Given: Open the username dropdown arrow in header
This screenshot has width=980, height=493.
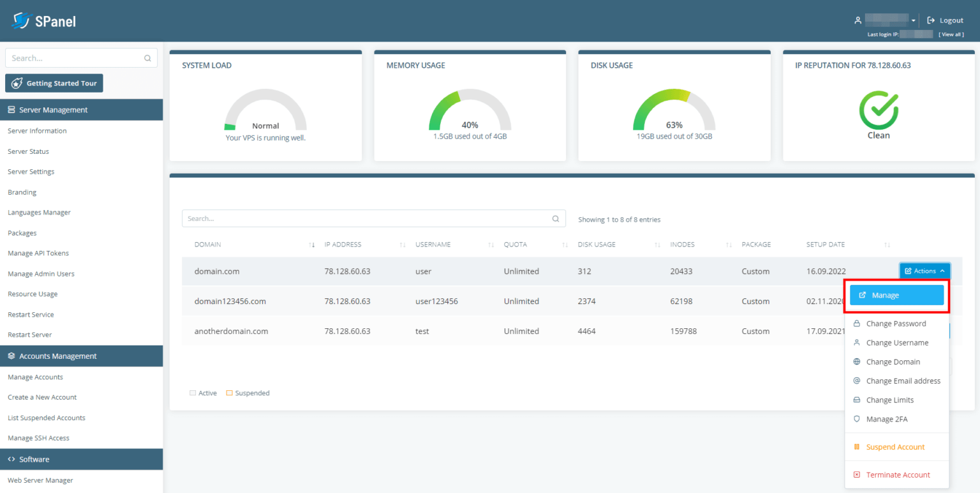Looking at the screenshot, I should pos(914,21).
